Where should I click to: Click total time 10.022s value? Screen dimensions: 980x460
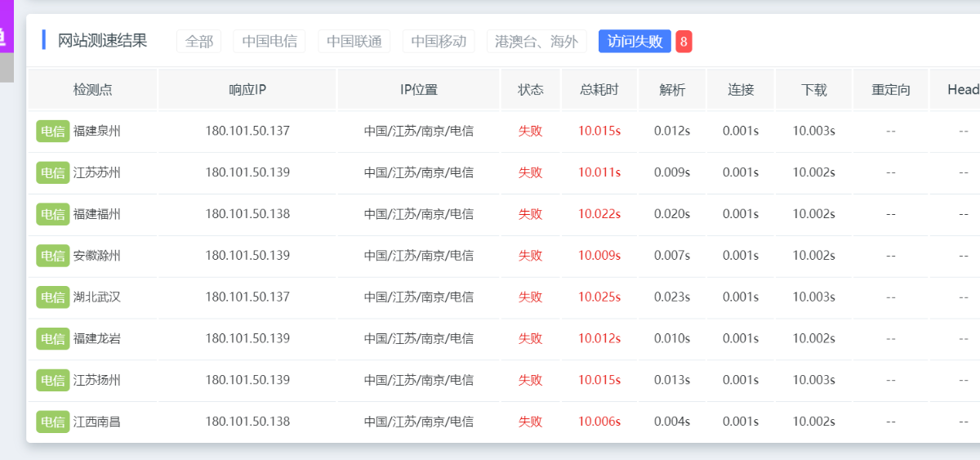pos(599,214)
